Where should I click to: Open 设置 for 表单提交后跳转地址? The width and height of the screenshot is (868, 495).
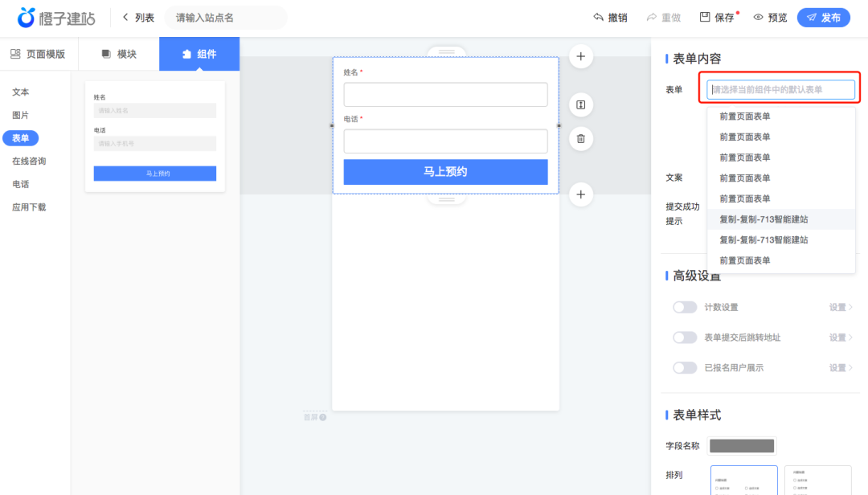[841, 337]
